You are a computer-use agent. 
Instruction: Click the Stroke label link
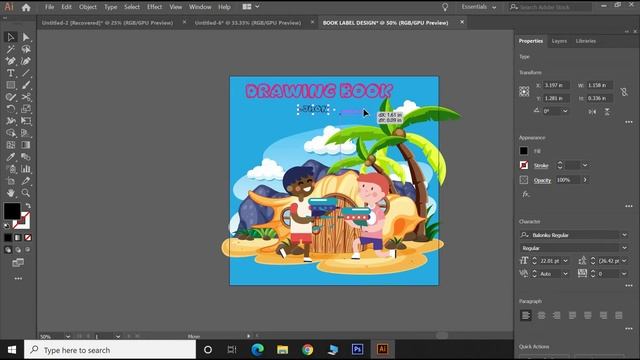541,166
